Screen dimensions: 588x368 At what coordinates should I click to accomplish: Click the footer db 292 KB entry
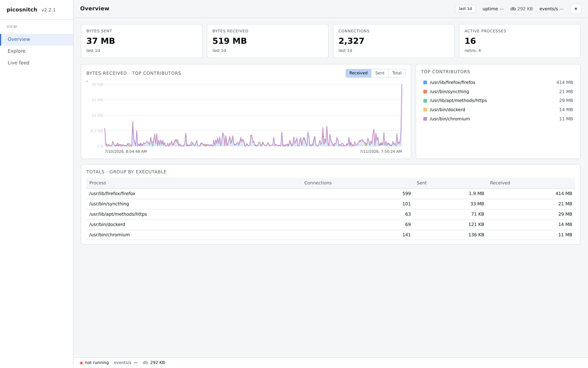click(x=154, y=363)
